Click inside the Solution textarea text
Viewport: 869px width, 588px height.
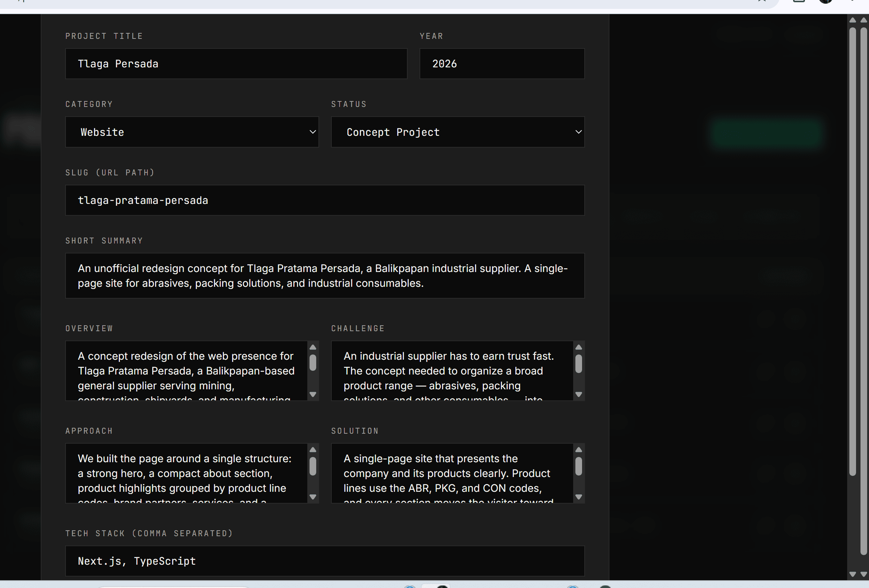[x=452, y=473]
